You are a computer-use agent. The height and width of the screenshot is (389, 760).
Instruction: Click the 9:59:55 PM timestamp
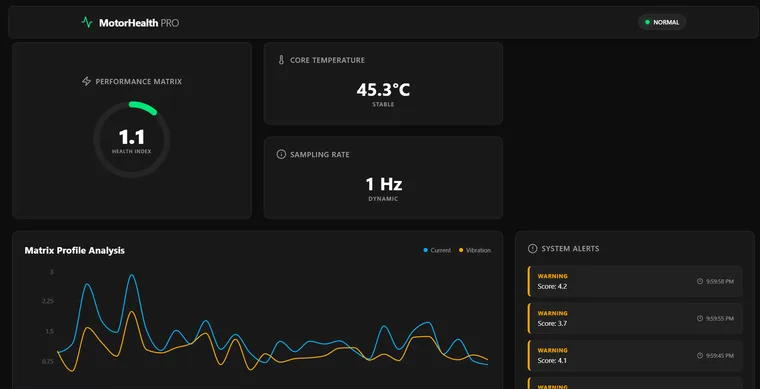720,318
